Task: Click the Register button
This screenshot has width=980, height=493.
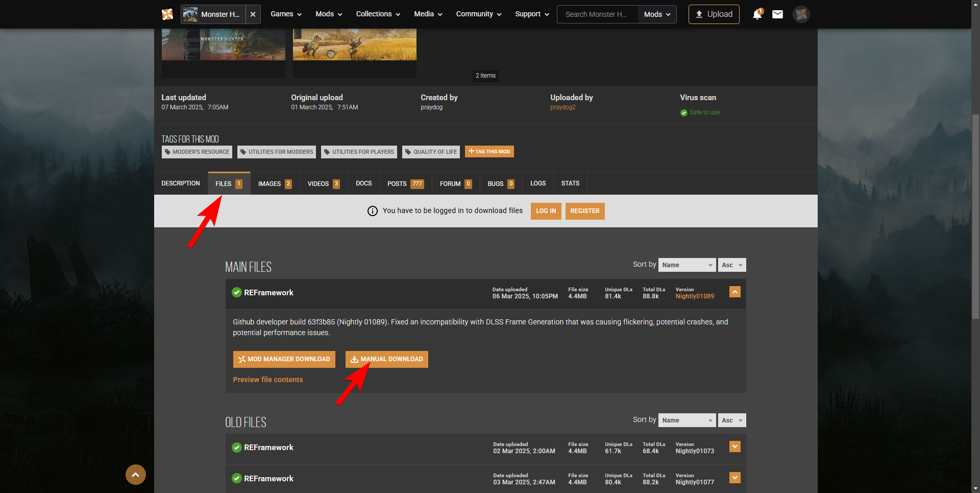Action: click(585, 211)
